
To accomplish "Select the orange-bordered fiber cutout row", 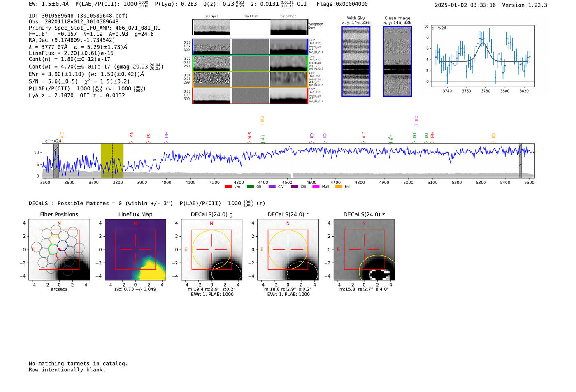I will coord(250,79).
